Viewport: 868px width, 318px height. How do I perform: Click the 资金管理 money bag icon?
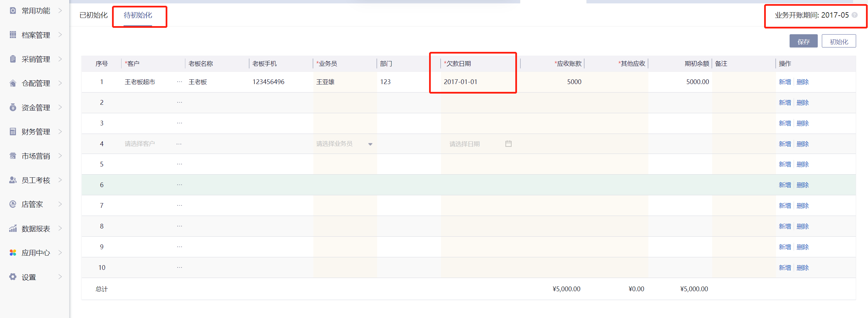coord(13,107)
